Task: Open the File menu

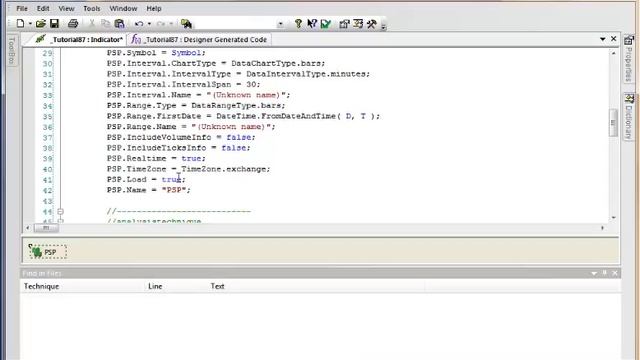Action: tap(22, 8)
